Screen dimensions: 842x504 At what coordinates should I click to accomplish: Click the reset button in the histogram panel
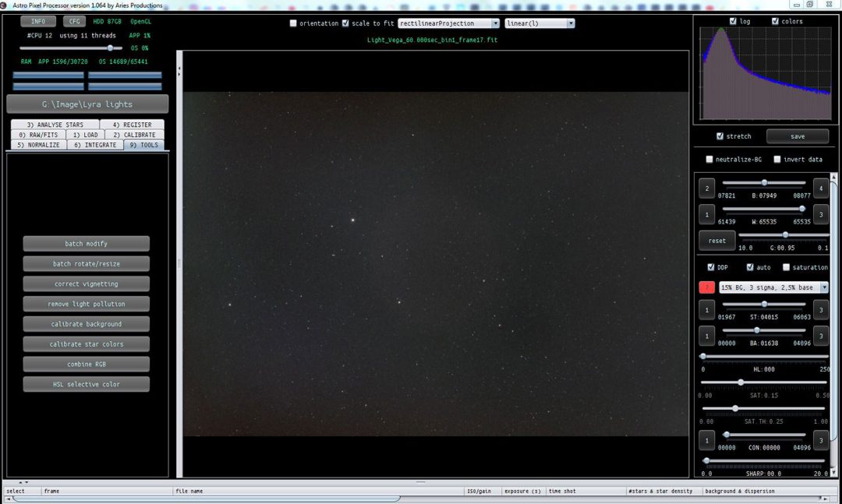coord(716,241)
